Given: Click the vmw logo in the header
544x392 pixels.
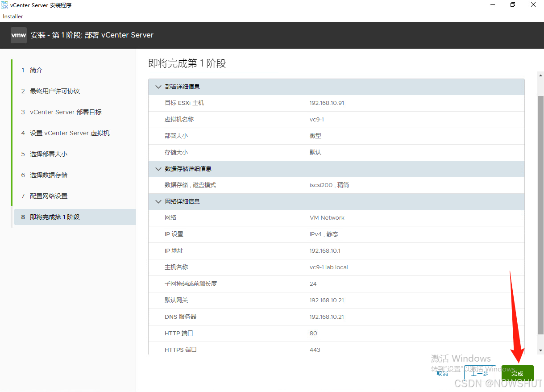Looking at the screenshot, I should (19, 35).
